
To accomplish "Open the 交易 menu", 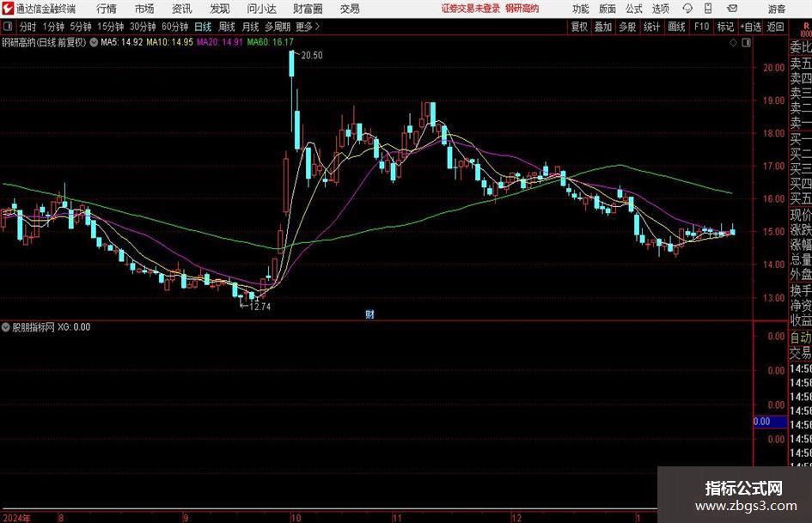I will pyautogui.click(x=350, y=9).
